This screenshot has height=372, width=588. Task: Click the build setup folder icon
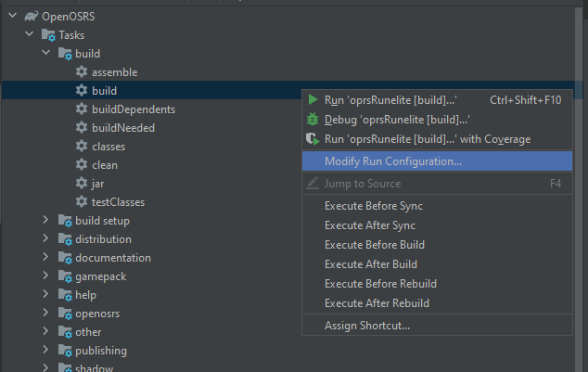click(65, 221)
